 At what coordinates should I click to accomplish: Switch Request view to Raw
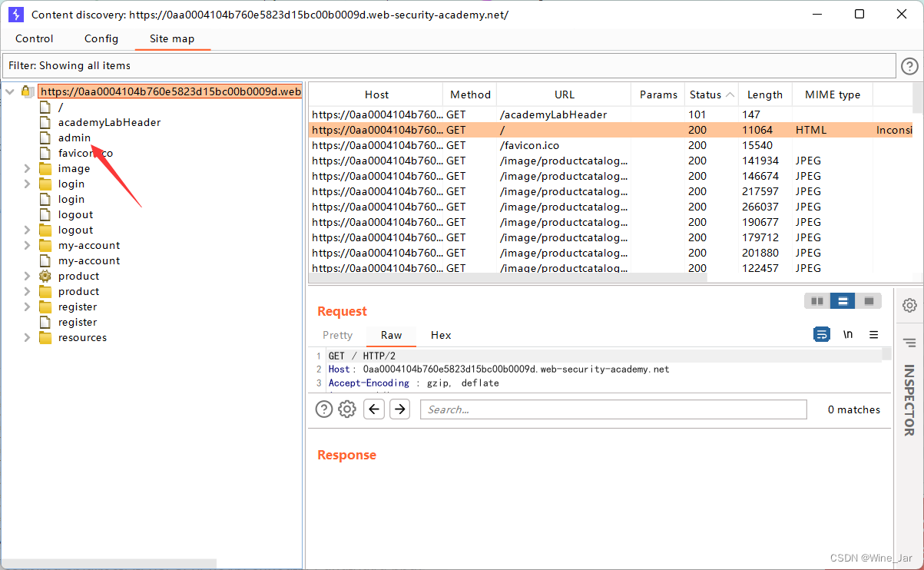(391, 335)
